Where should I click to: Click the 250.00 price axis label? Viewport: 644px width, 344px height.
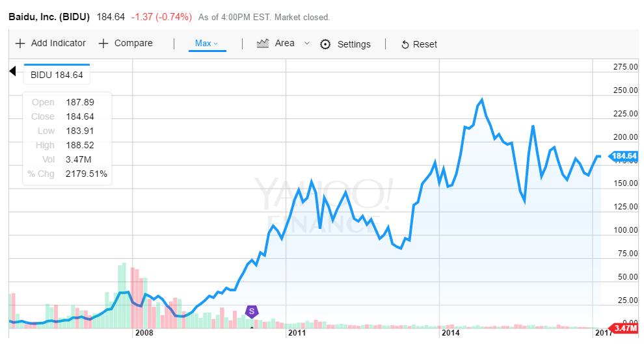pos(624,90)
